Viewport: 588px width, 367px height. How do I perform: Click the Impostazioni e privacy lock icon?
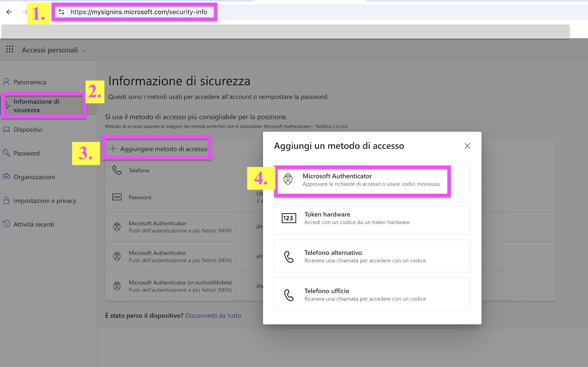6,200
